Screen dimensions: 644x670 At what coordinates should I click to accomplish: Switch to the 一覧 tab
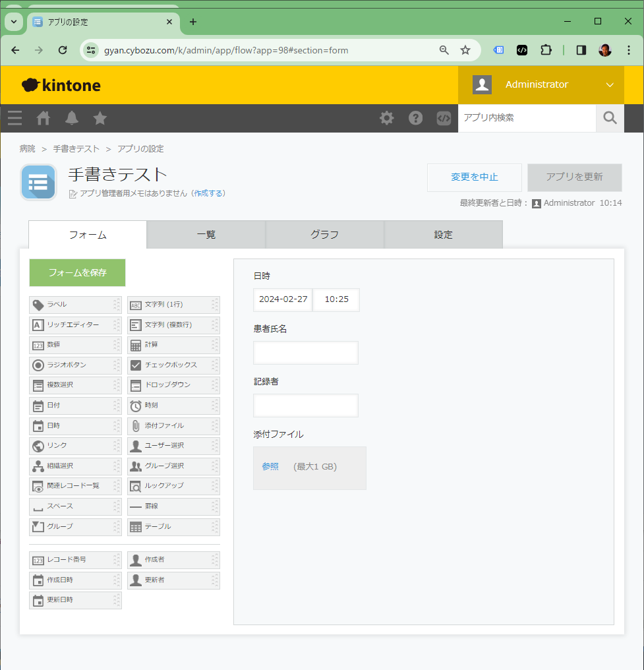206,235
